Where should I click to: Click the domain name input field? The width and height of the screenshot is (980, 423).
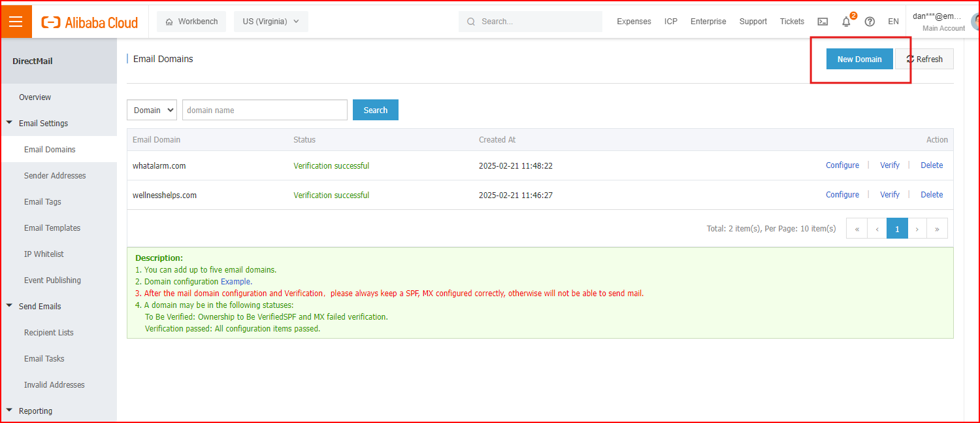[265, 110]
